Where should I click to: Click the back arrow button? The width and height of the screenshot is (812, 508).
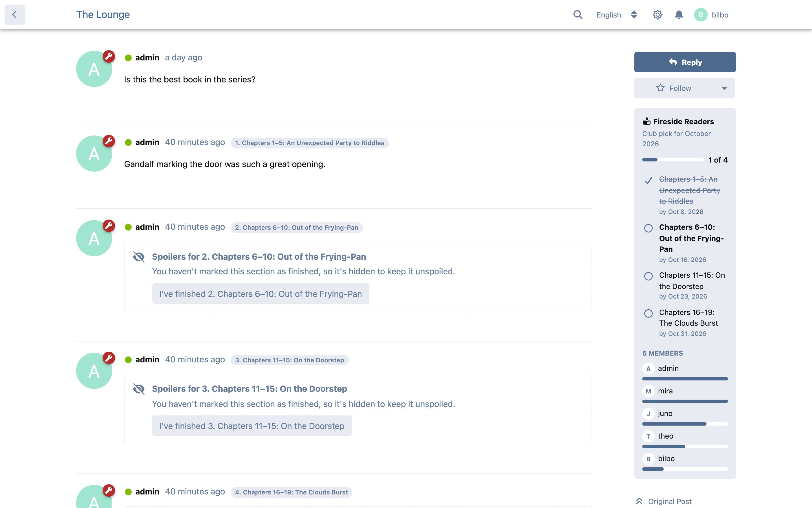[x=14, y=14]
